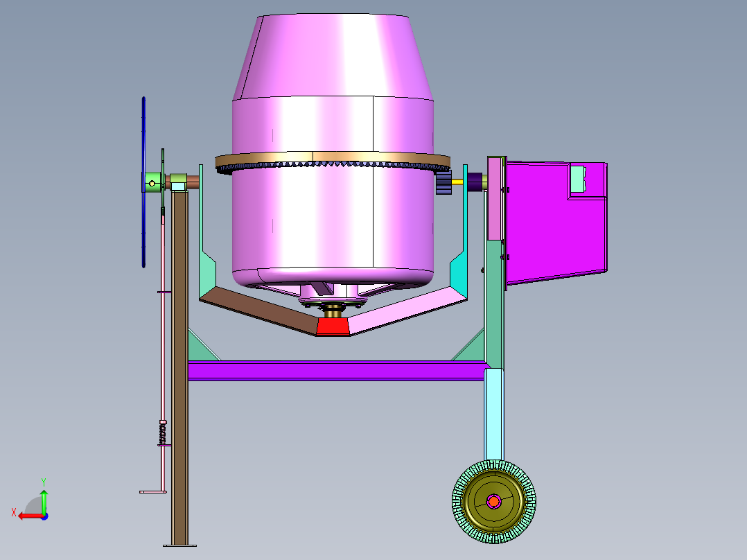Select the rubber tire wheel
This screenshot has width=747, height=560.
click(494, 501)
